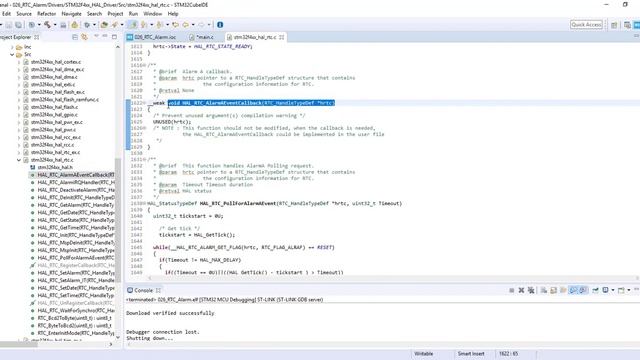Viewport: 640px width, 360px height.
Task: Click the Quick Access field
Action: tap(586, 25)
